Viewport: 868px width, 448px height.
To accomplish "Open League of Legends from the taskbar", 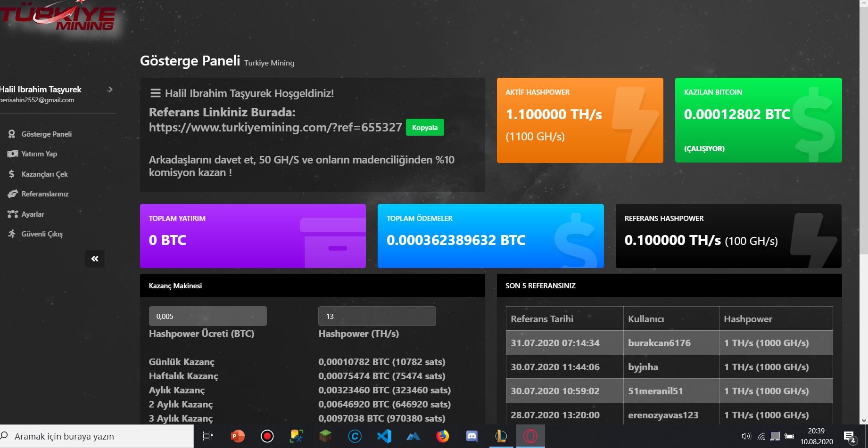I will pos(501,436).
